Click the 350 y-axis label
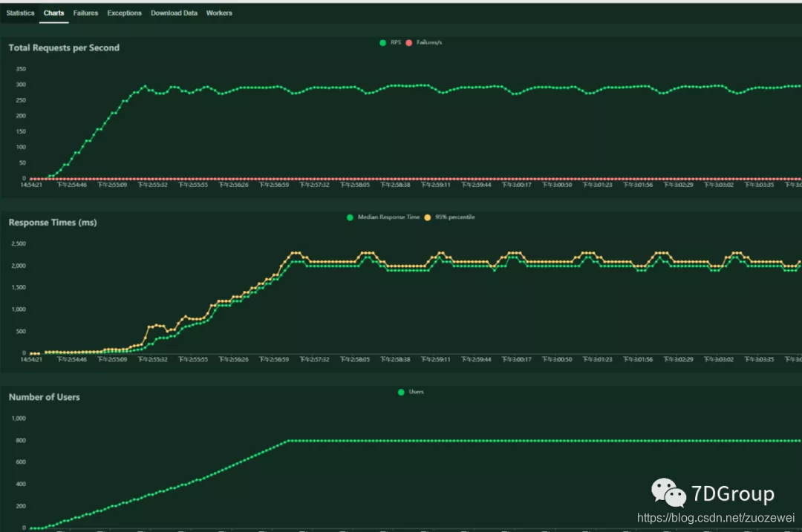The image size is (802, 532). [x=21, y=69]
